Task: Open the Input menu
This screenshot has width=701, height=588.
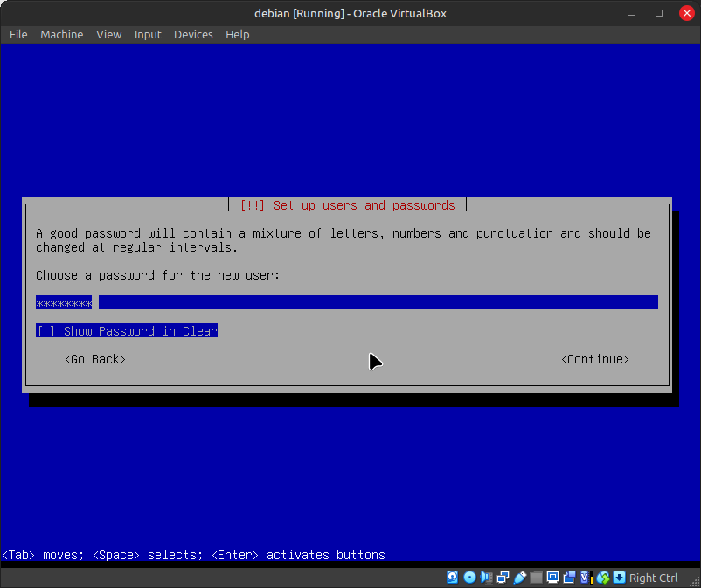Action: 148,34
